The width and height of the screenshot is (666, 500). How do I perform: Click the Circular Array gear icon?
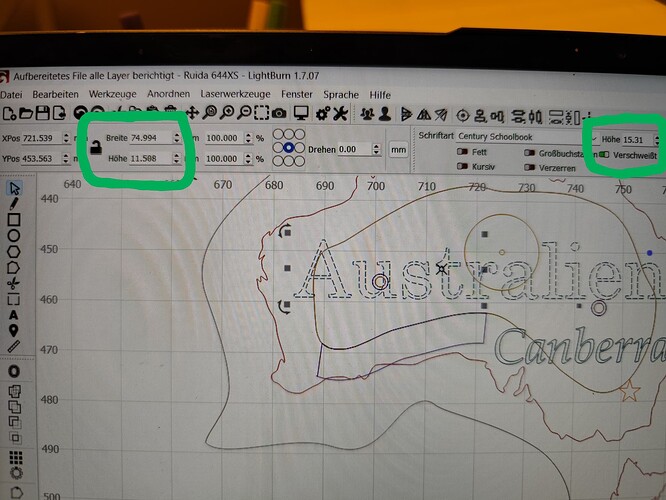click(16, 472)
